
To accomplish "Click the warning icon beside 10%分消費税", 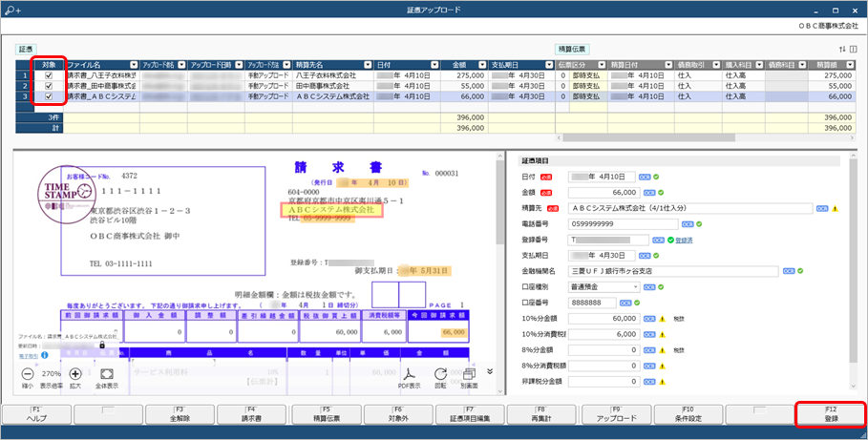I will (662, 335).
